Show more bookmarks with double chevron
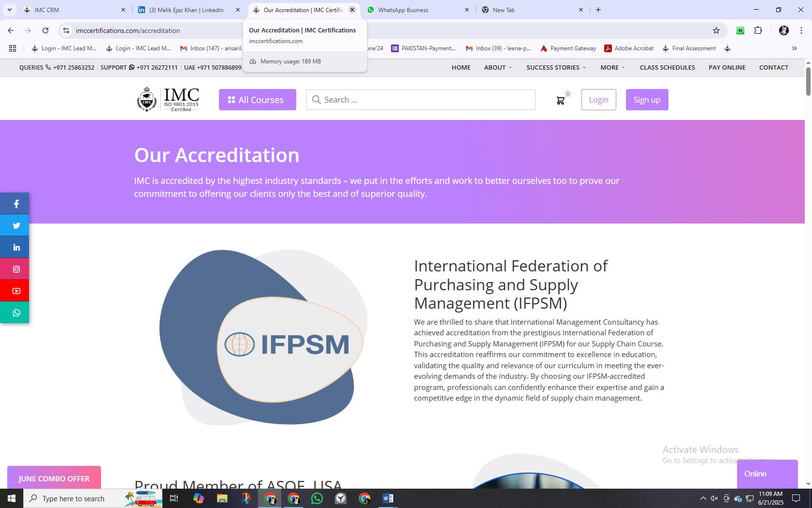Viewport: 812px width, 508px height. click(794, 48)
